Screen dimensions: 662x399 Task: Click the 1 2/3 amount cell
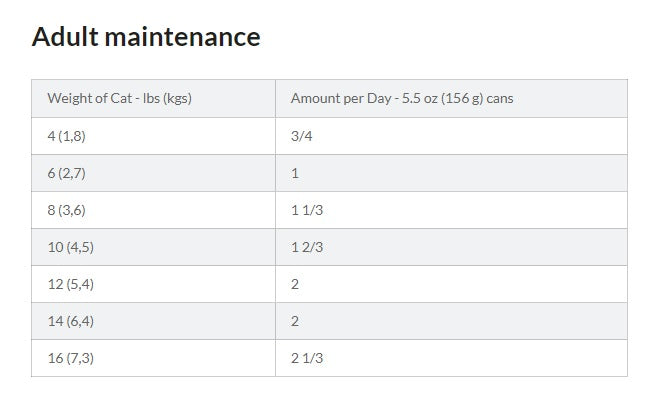coord(451,247)
